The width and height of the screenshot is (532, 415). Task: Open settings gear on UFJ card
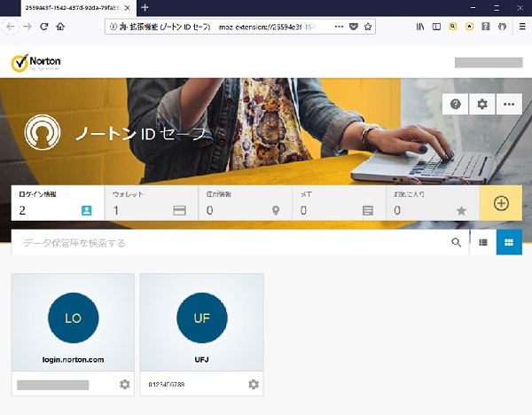pyautogui.click(x=254, y=384)
